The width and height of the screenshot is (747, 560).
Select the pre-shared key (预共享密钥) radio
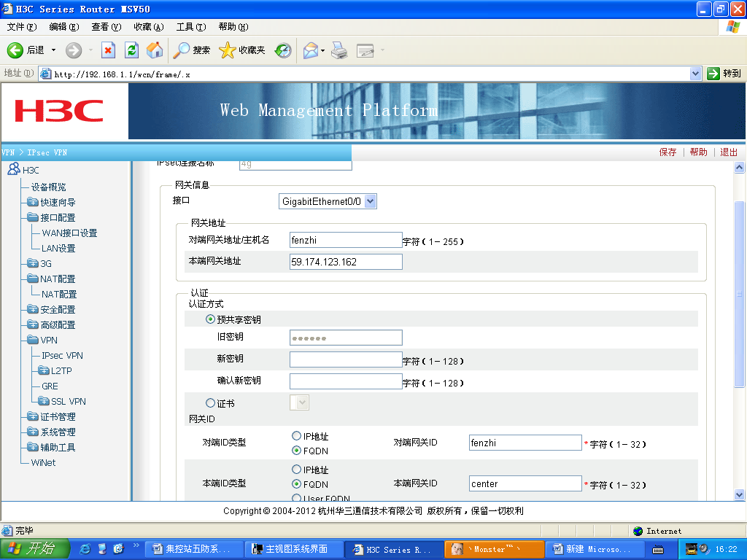[211, 319]
